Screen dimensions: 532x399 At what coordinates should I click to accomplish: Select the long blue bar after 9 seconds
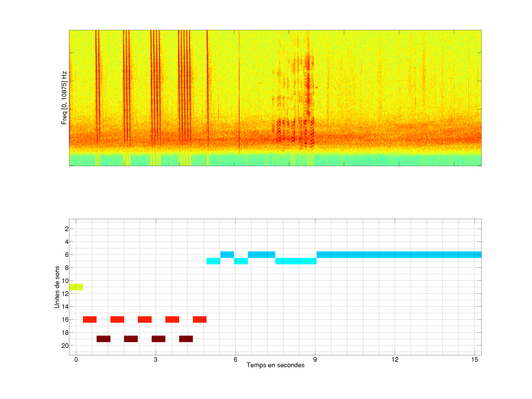[x=399, y=255]
